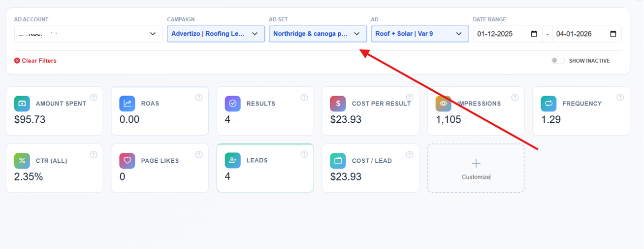The height and width of the screenshot is (249, 644).
Task: Click the Cost Per Result dollar icon
Action: point(338,104)
